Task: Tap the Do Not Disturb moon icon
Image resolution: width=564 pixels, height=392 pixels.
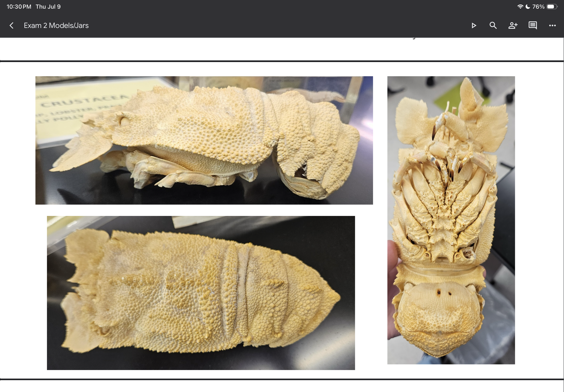Action: tap(528, 7)
